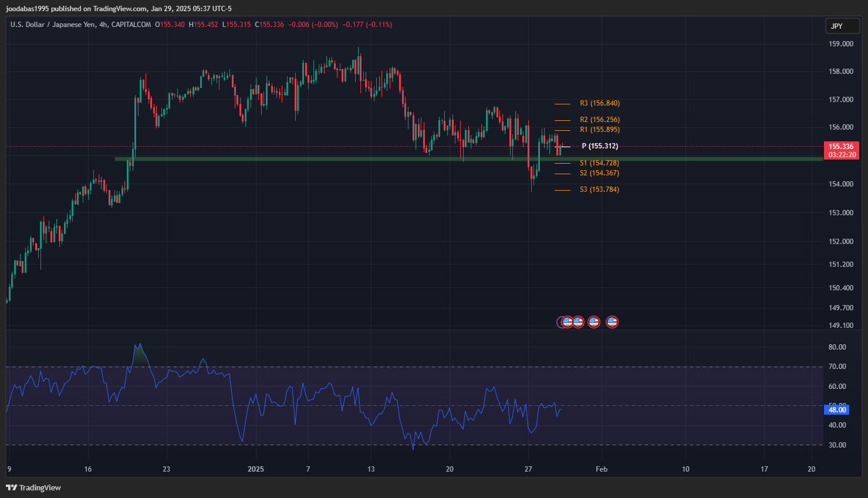Screen dimensions: 868x498
Task: Click the joodabas1995 published on TradingView.com header text
Action: coord(76,9)
